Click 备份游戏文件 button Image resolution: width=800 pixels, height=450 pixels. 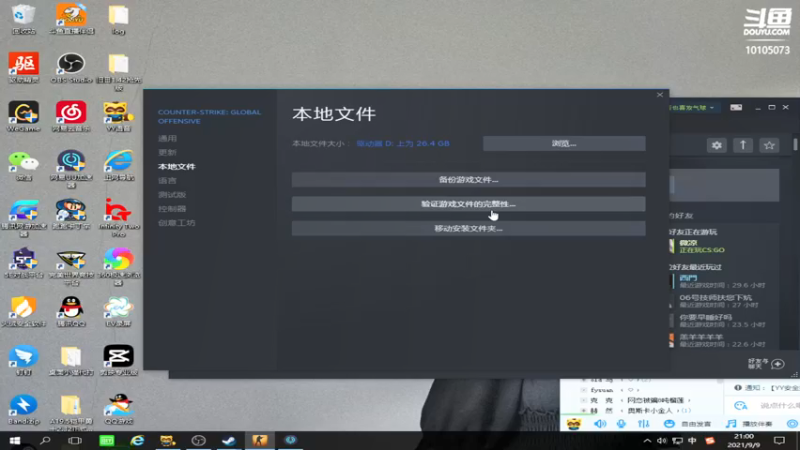coord(468,180)
